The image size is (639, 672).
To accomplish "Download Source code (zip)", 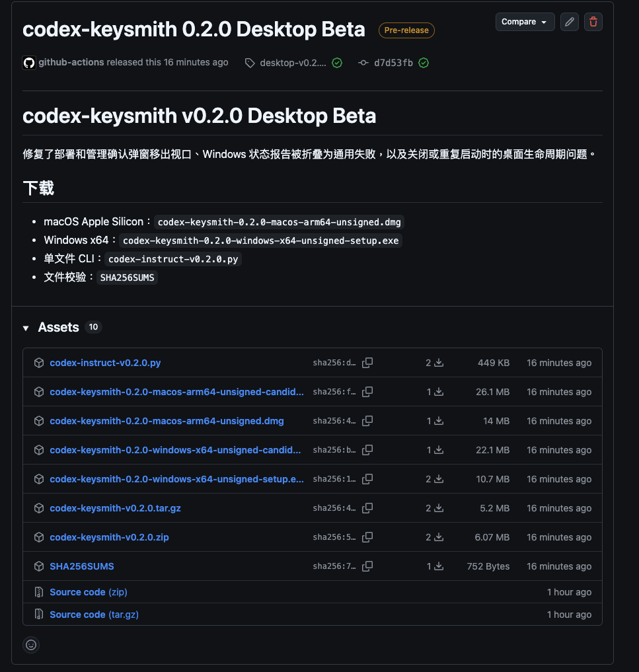I will (x=89, y=592).
